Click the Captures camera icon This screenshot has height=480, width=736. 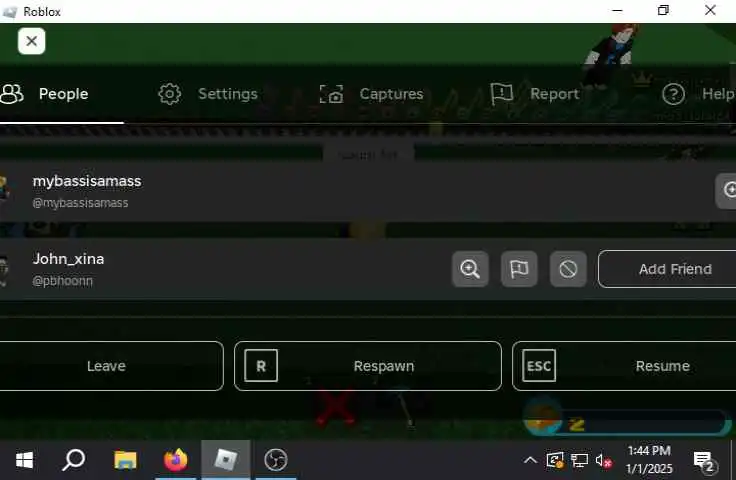coord(331,94)
